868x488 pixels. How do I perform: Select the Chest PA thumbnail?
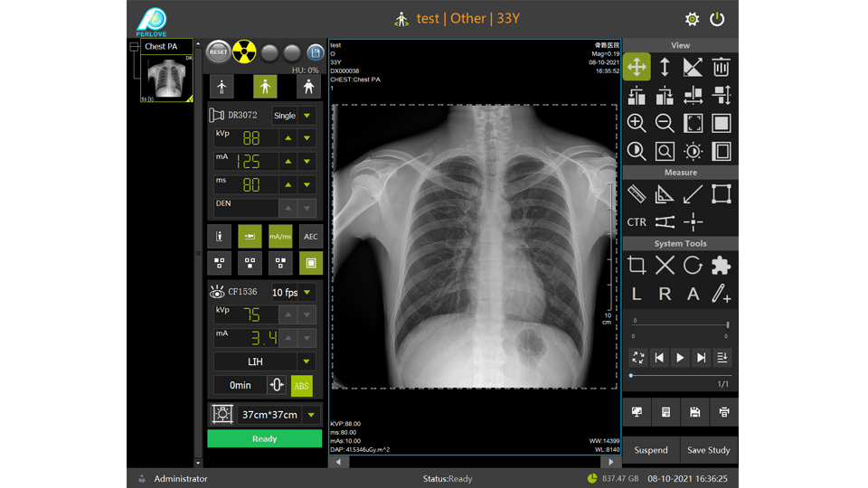click(x=166, y=78)
